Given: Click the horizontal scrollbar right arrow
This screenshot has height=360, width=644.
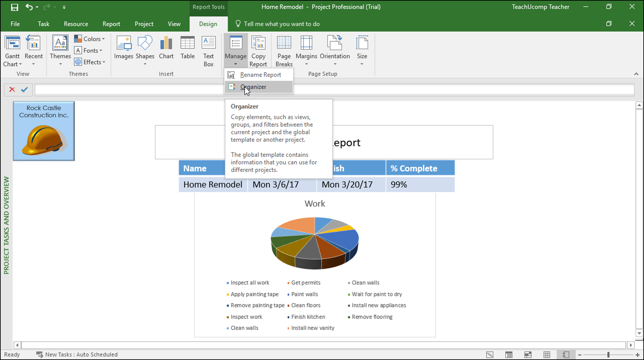Looking at the screenshot, I should (631, 345).
